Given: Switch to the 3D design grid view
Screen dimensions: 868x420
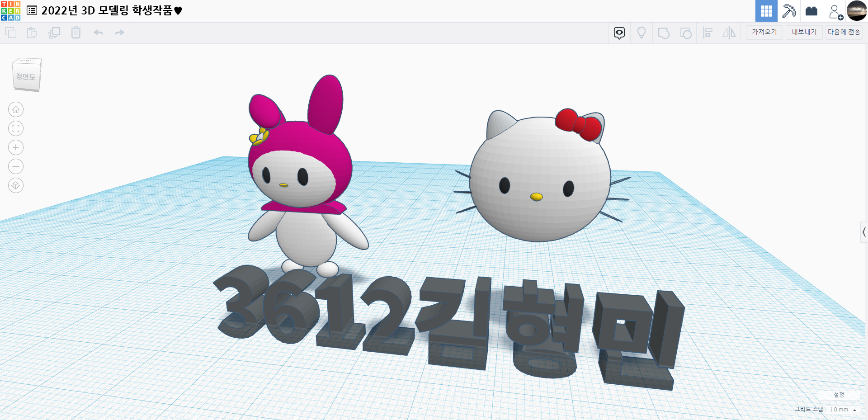Looking at the screenshot, I should tap(766, 11).
